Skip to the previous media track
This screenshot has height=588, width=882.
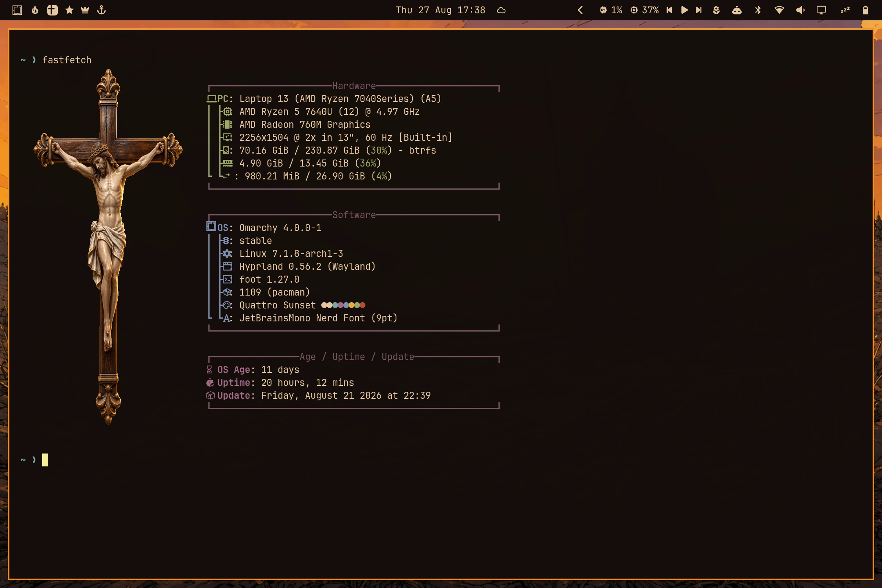tap(669, 10)
